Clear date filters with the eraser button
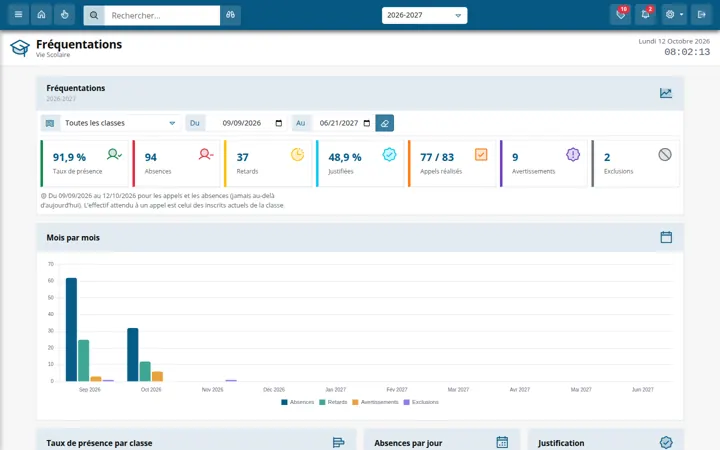 tap(384, 123)
